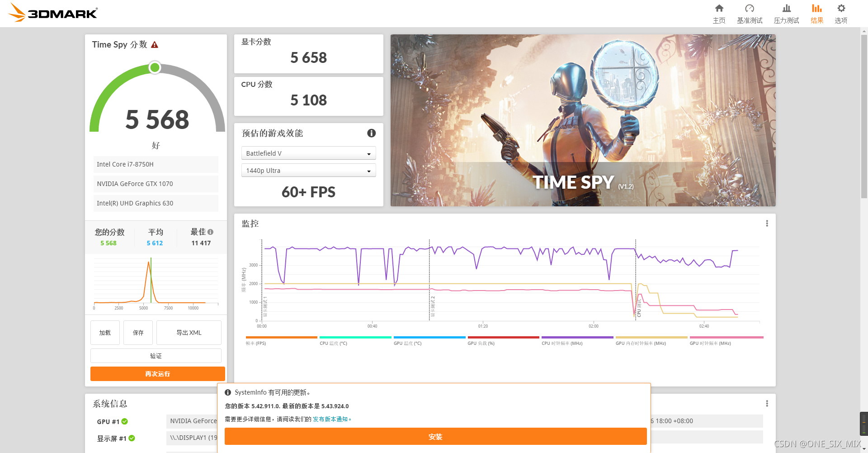
Task: Toggle the GPU 时钟频率 pink legend swatch
Action: coord(726,338)
